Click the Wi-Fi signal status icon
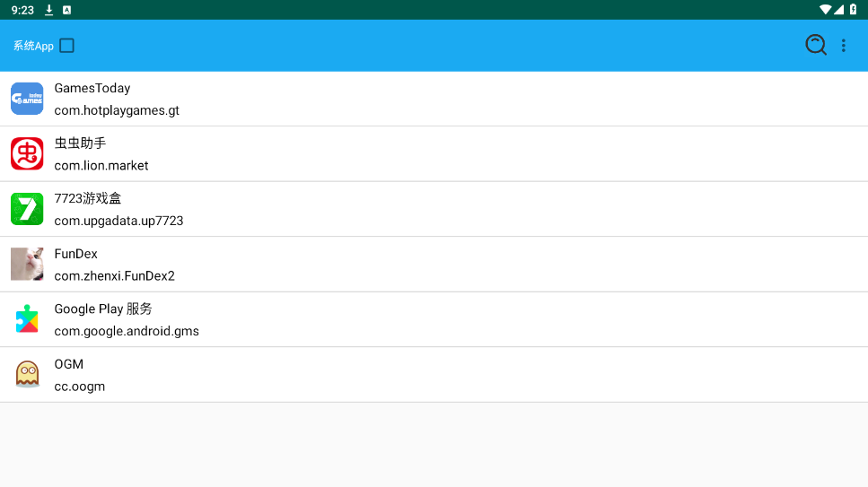 click(x=825, y=10)
